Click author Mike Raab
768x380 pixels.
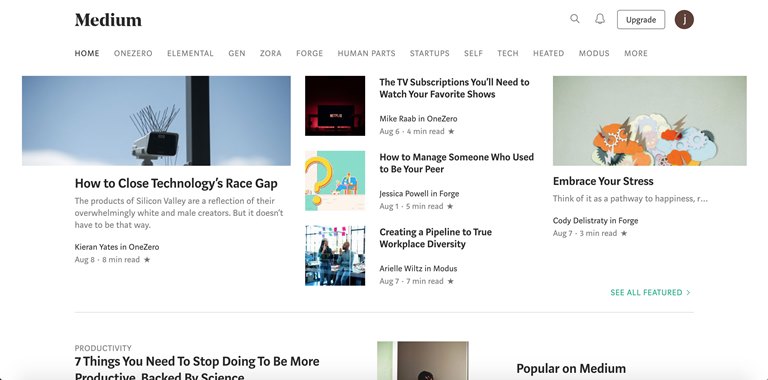pos(398,119)
